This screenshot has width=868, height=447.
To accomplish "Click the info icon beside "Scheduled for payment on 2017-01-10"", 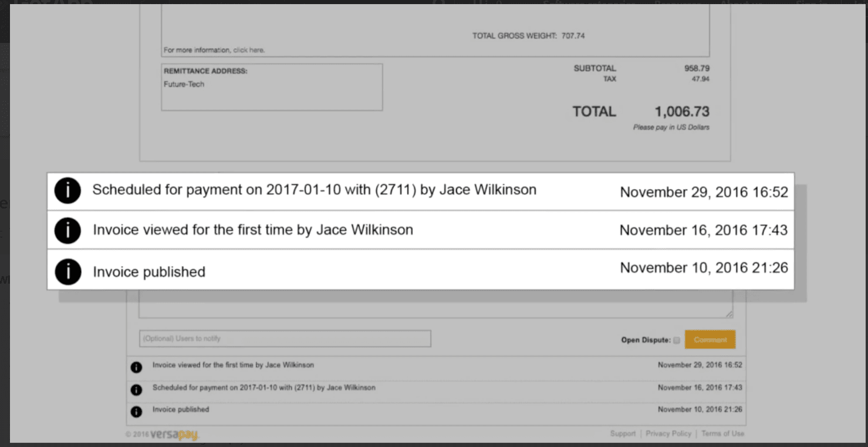I will (x=67, y=191).
